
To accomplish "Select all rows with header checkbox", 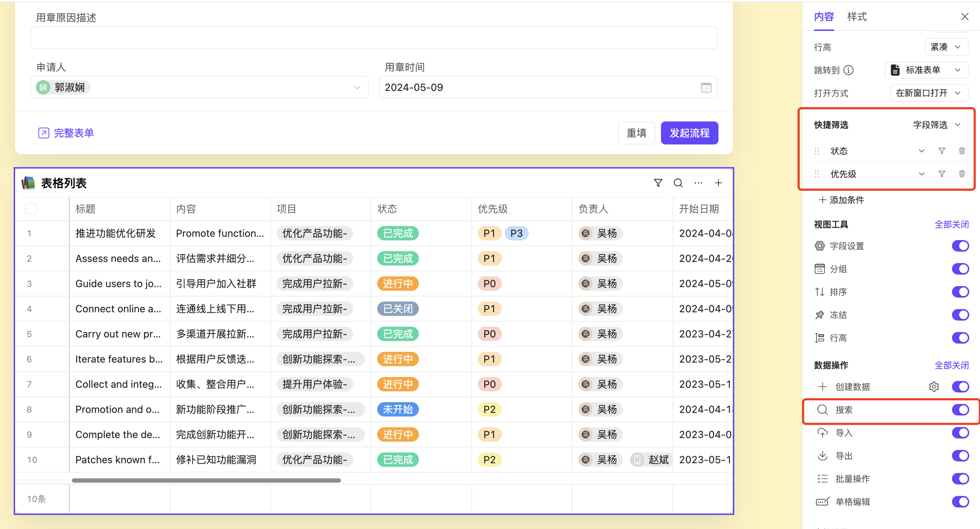I will [31, 209].
